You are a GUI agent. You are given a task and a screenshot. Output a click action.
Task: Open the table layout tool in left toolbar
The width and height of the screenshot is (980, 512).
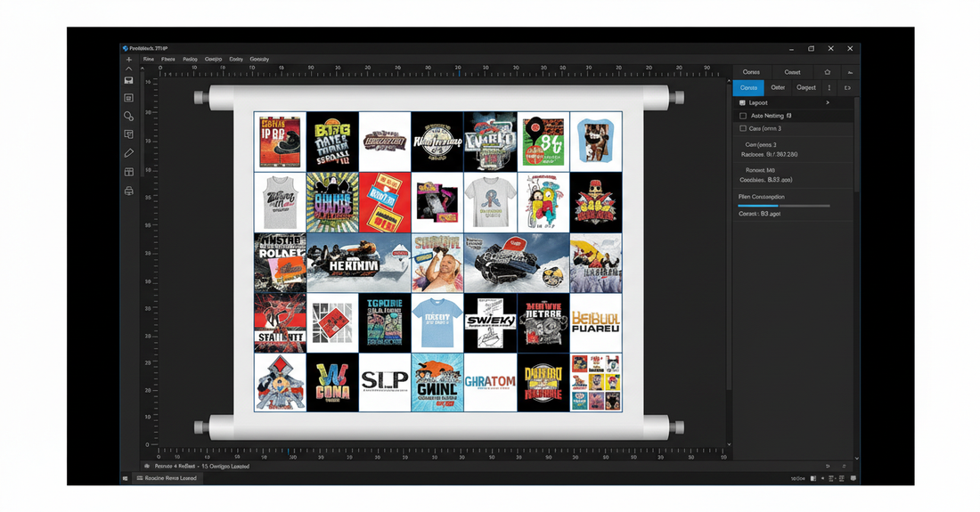129,172
